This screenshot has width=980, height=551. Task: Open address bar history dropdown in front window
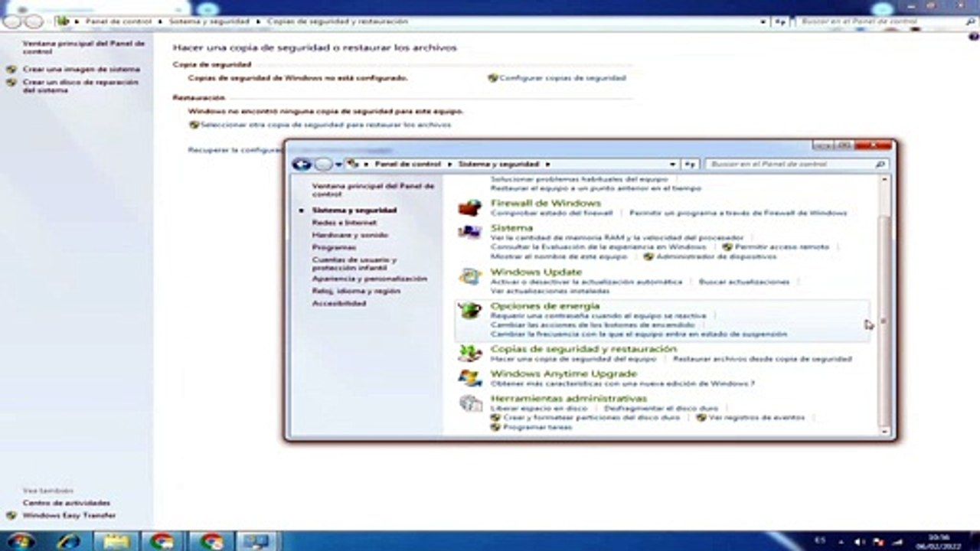[x=672, y=164]
